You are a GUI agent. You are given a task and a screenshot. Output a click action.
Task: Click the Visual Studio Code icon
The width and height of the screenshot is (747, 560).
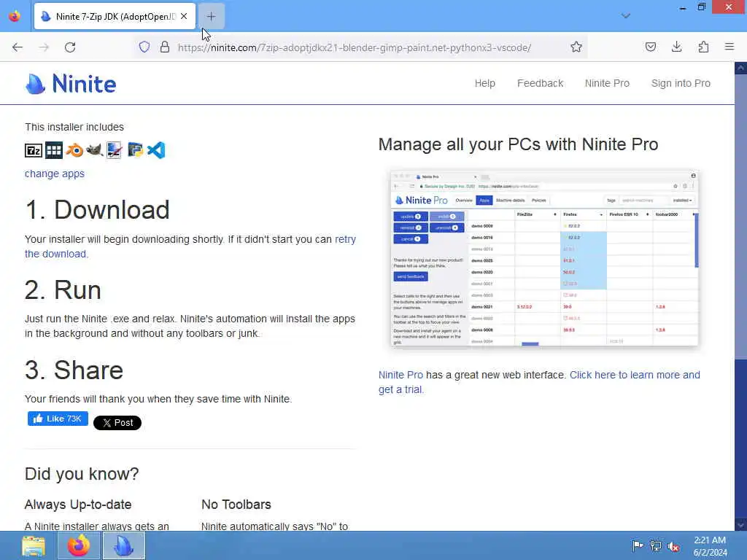pyautogui.click(x=156, y=150)
